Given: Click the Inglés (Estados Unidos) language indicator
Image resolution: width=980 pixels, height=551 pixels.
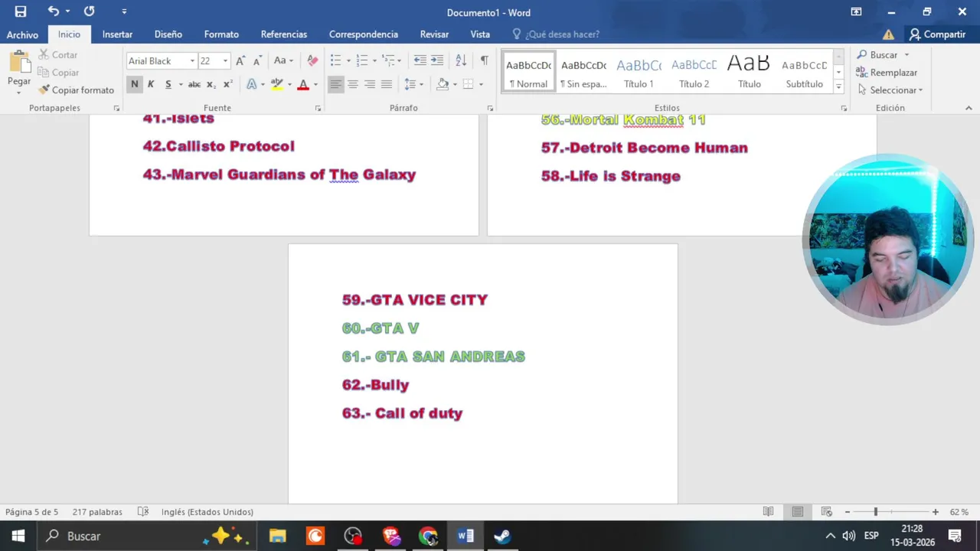Looking at the screenshot, I should click(207, 512).
